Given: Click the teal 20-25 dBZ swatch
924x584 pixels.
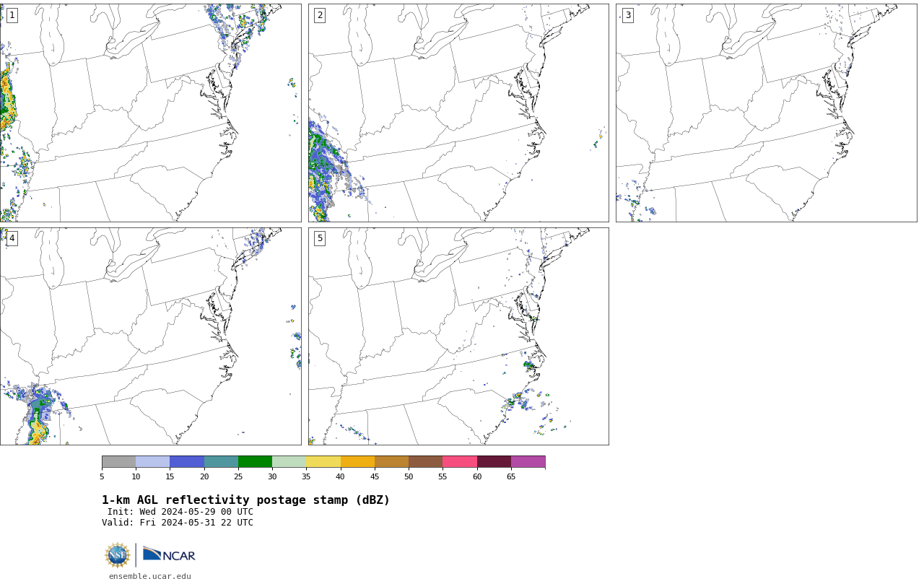Looking at the screenshot, I should tap(221, 461).
